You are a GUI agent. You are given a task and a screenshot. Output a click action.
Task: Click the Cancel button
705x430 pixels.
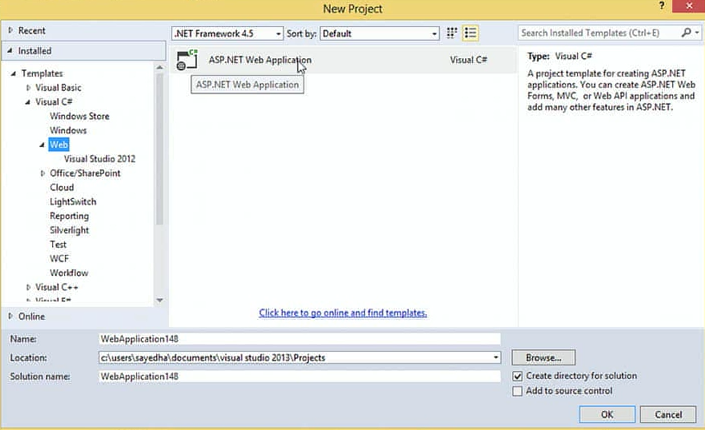(x=668, y=414)
